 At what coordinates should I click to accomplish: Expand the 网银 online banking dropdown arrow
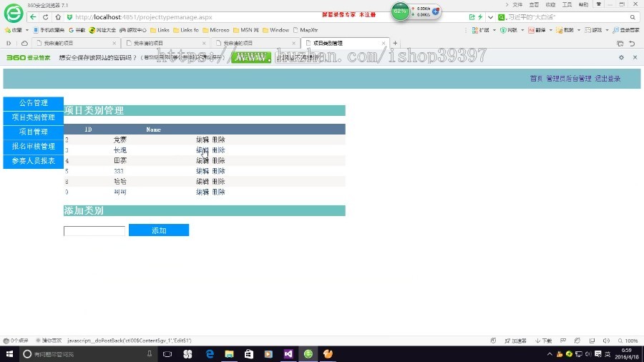click(522, 30)
